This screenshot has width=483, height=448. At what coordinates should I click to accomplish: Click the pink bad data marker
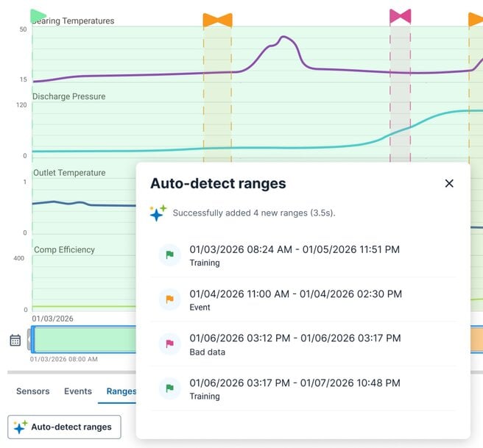pyautogui.click(x=400, y=16)
